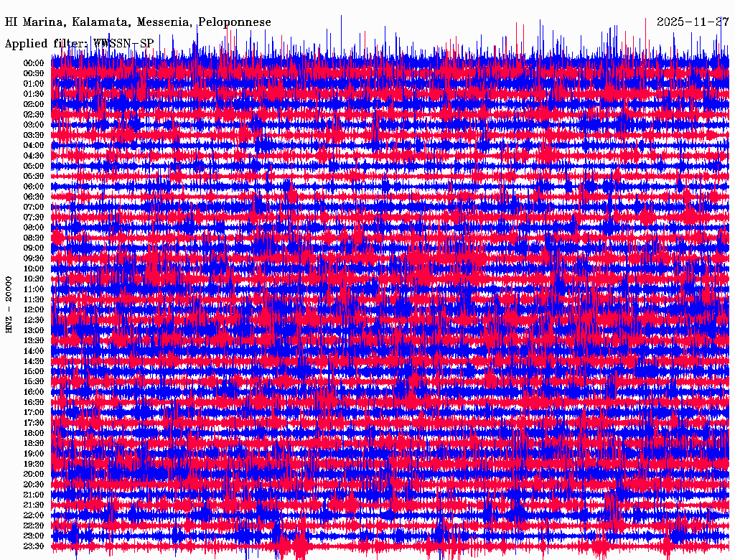The image size is (735, 560).
Task: Click the 'HNZ - 20000' axis label
Action: point(9,305)
